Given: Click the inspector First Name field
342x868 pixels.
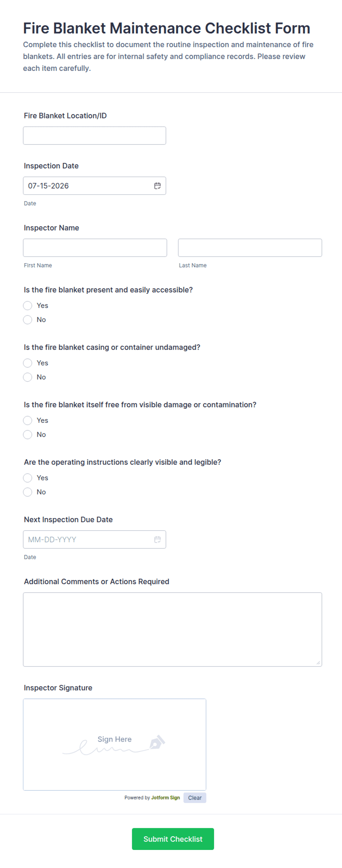Looking at the screenshot, I should click(x=95, y=248).
